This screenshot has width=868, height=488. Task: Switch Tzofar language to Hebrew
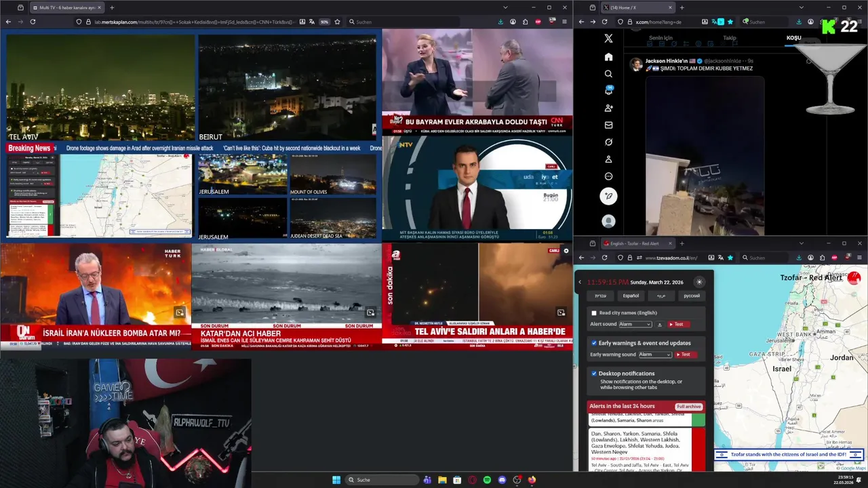[601, 296]
